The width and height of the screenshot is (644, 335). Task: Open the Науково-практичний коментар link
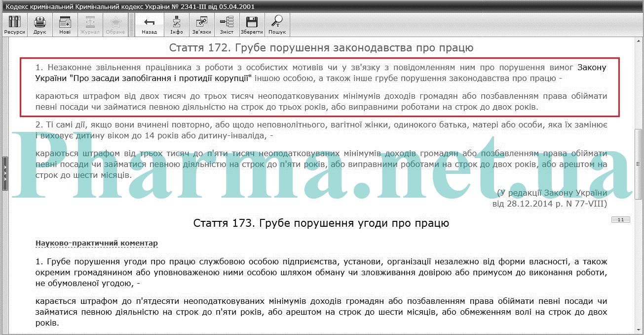pos(97,243)
